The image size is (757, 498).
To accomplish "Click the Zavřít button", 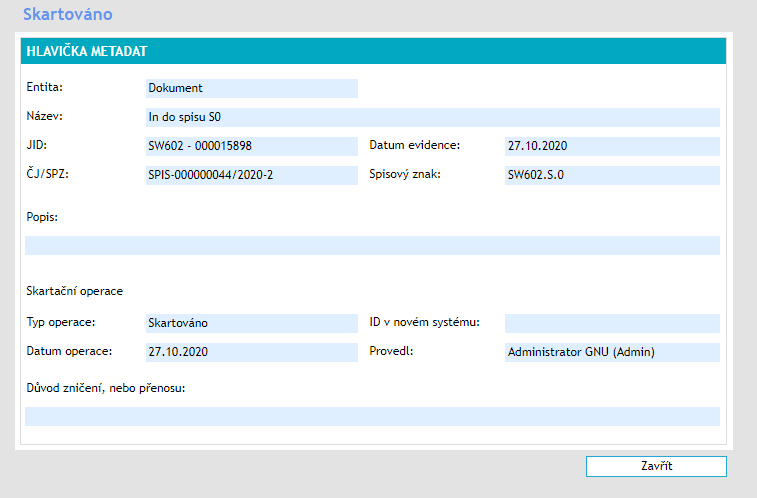I will pyautogui.click(x=656, y=467).
